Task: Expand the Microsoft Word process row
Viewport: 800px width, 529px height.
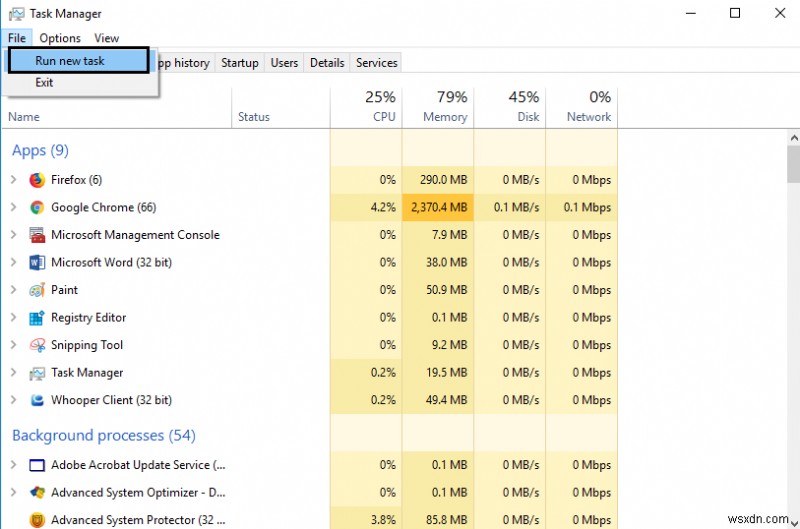Action: pos(14,262)
